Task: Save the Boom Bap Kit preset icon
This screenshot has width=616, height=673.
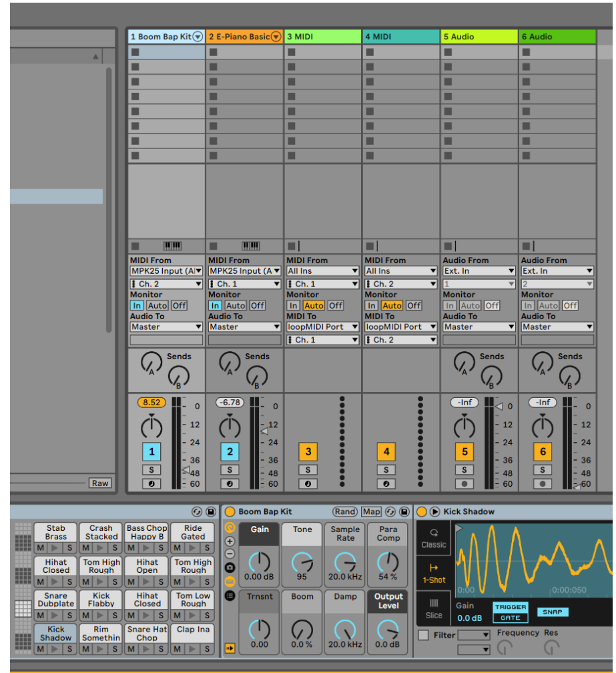Action: click(404, 511)
